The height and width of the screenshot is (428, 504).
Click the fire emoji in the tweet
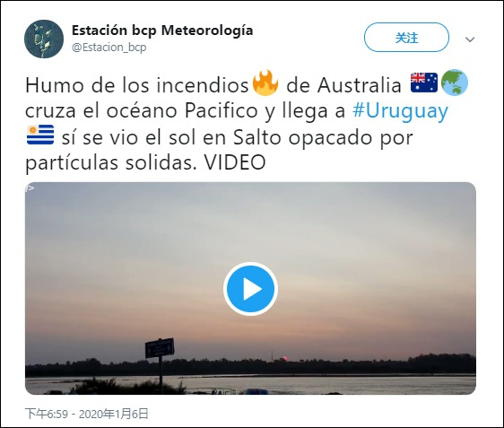tap(265, 83)
